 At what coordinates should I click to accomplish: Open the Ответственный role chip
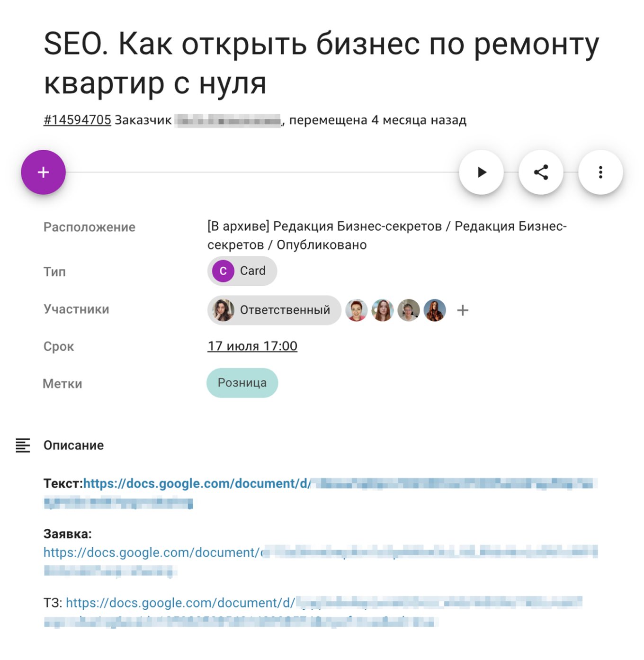[274, 310]
